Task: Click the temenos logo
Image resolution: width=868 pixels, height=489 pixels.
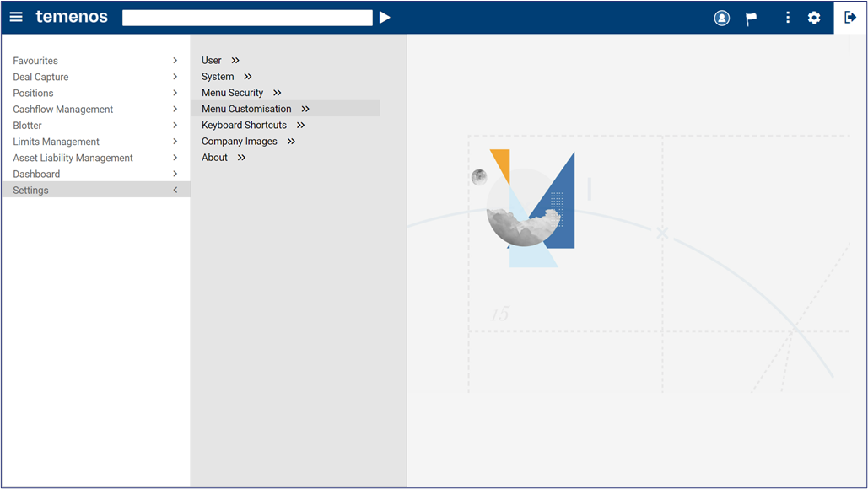Action: pos(72,17)
